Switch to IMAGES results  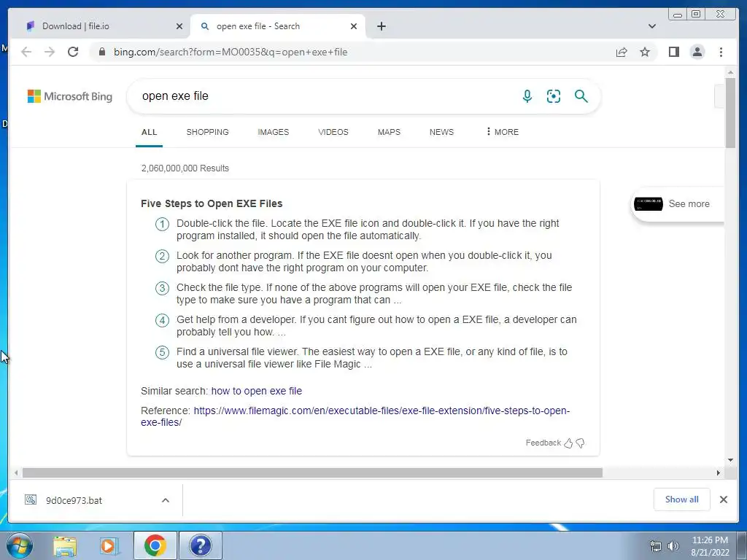pos(273,132)
